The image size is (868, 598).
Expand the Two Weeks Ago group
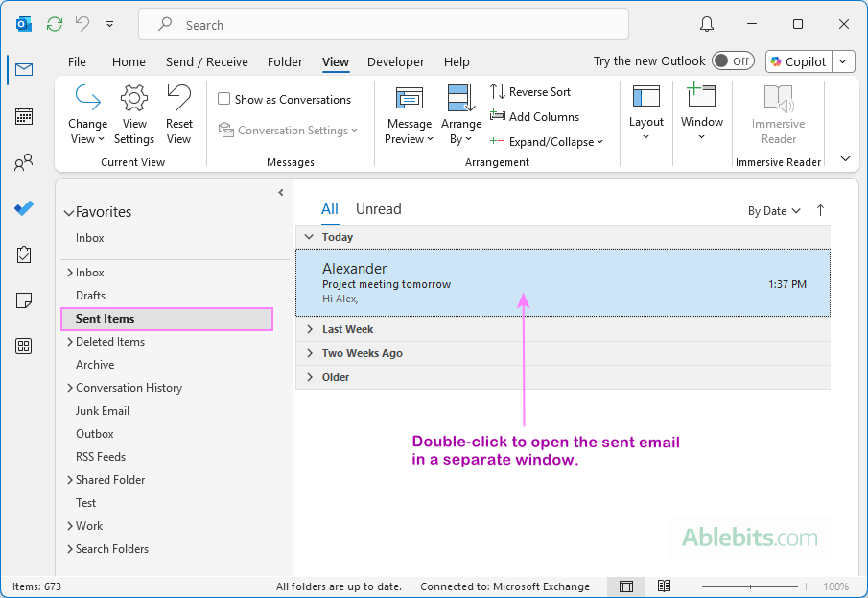pyautogui.click(x=310, y=353)
